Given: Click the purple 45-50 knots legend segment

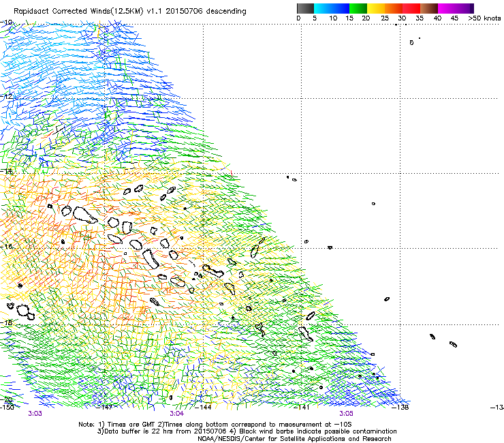Looking at the screenshot, I should (x=464, y=8).
